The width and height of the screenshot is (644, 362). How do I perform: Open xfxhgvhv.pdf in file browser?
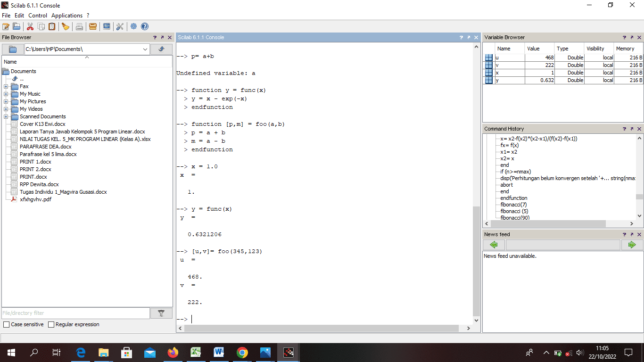[35, 199]
